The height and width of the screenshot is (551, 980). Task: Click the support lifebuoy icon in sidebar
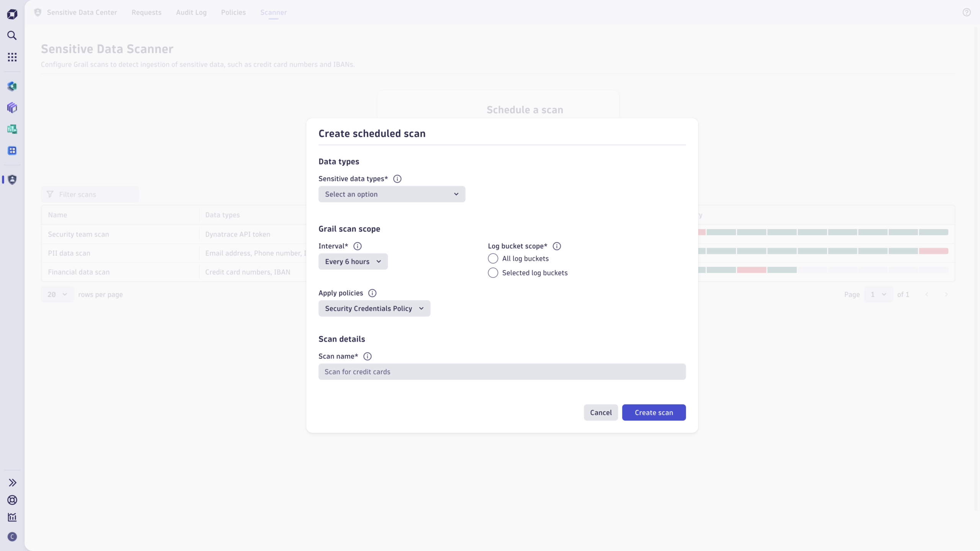[12, 500]
